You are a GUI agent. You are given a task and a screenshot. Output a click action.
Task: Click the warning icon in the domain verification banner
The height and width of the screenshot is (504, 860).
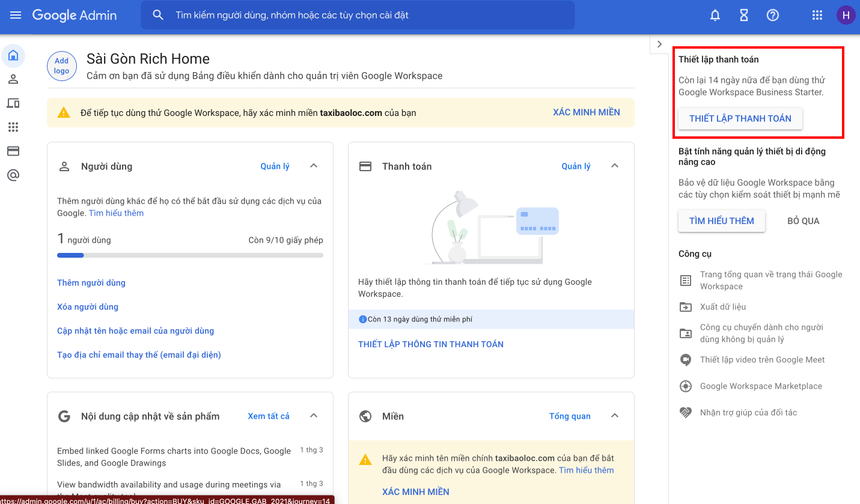pyautogui.click(x=64, y=112)
